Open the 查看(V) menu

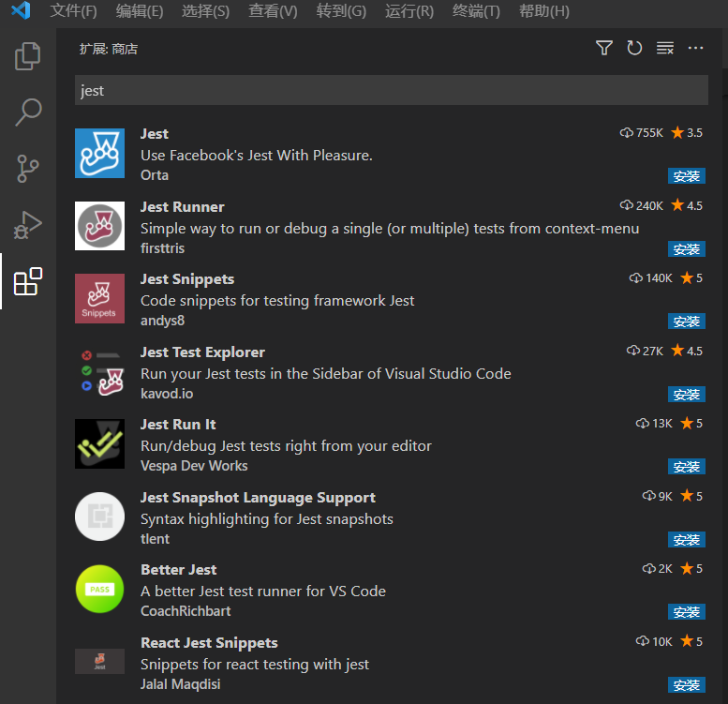[273, 10]
